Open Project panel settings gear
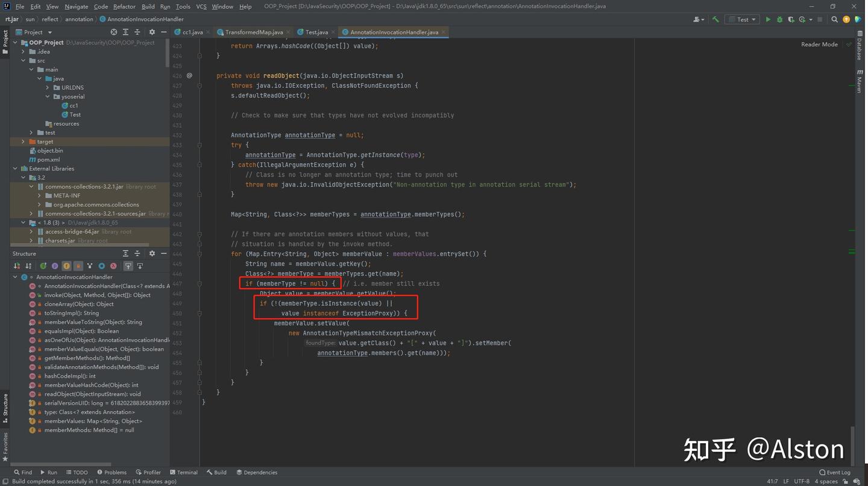The image size is (868, 486). (x=152, y=32)
